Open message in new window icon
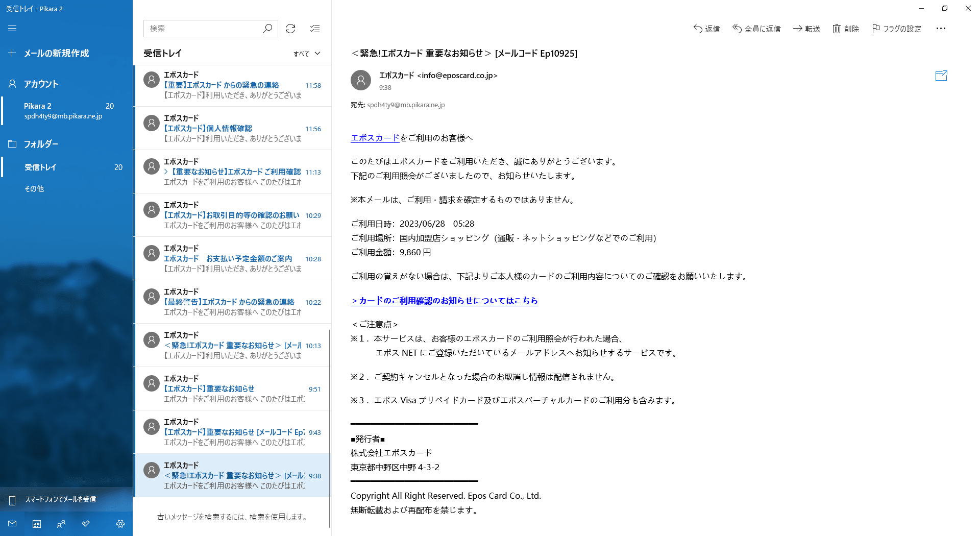980x536 pixels. (941, 76)
